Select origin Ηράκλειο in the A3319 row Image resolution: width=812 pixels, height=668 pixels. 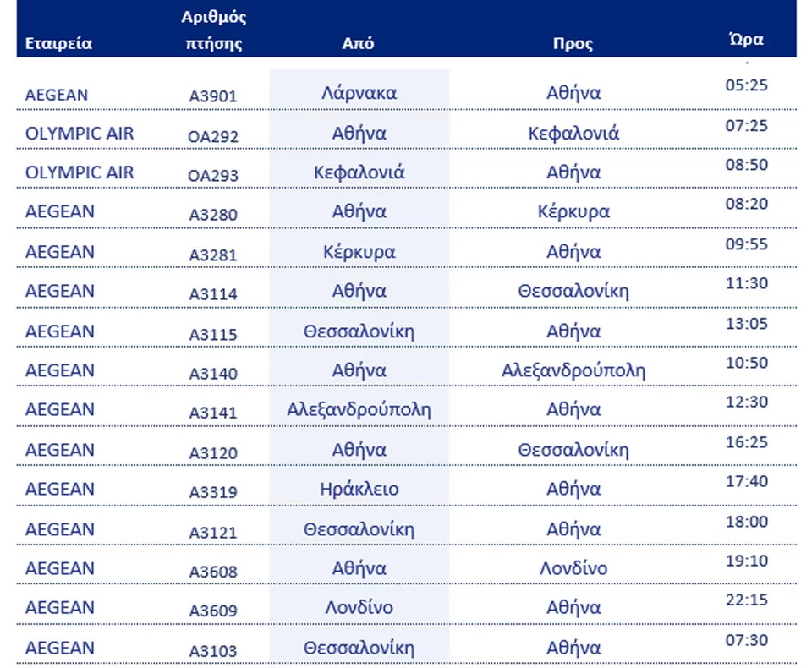(x=359, y=489)
